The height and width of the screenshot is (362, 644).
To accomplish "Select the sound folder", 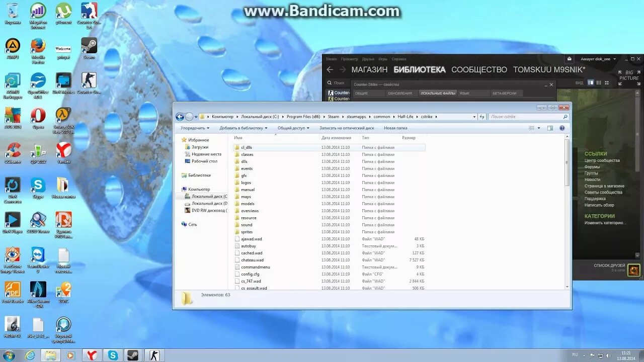I will (x=247, y=225).
